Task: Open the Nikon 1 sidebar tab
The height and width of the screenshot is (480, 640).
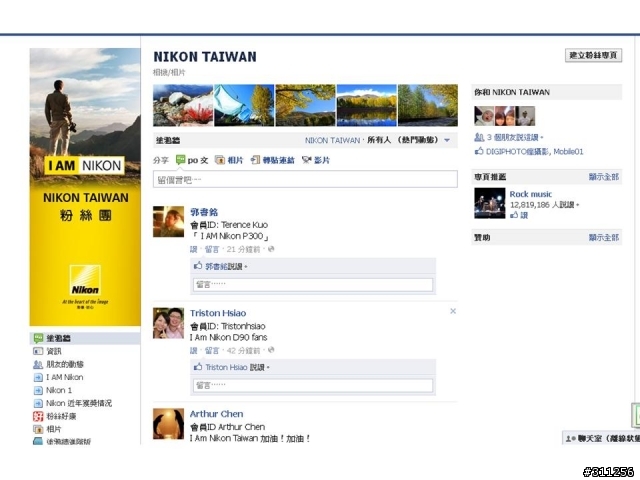Action: (59, 390)
